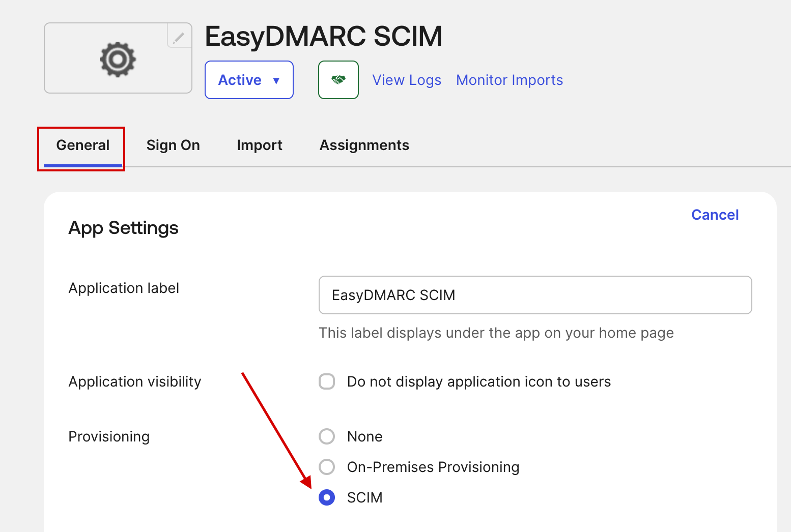
Task: Click the Application label input field
Action: click(x=535, y=295)
